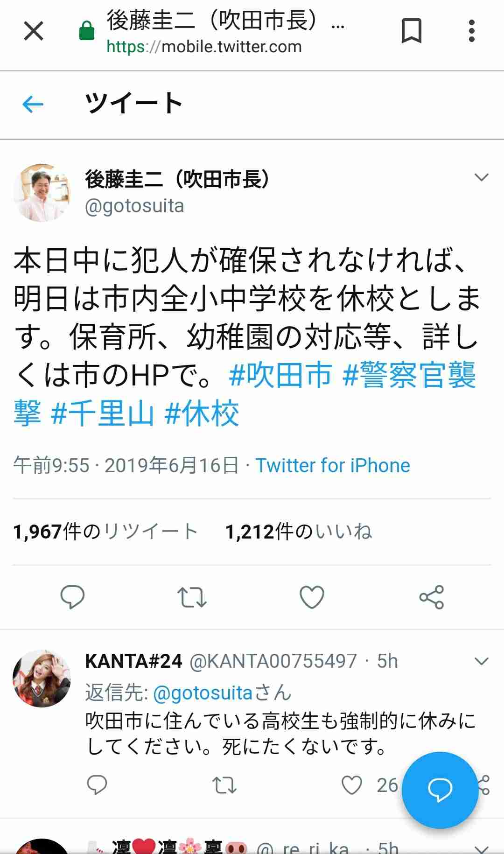The image size is (504, 854).
Task: Like the main tweet with heart icon
Action: [312, 597]
